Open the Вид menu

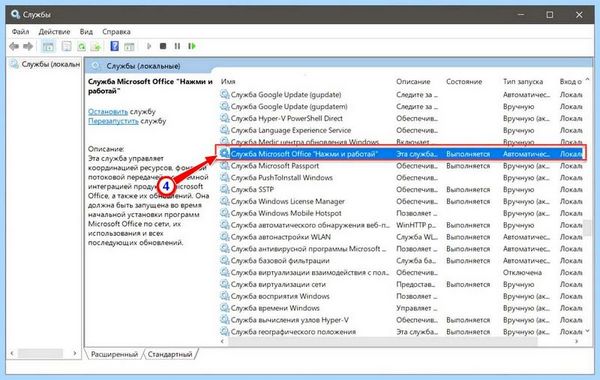click(86, 32)
